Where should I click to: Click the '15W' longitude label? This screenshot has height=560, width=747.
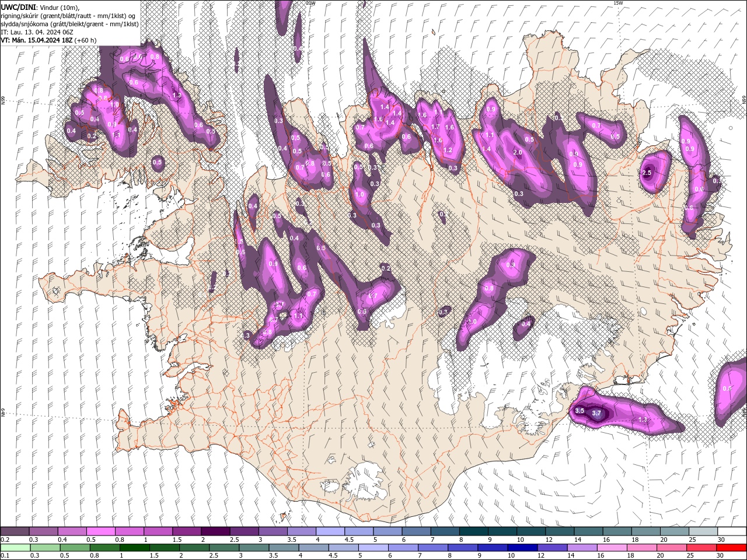pyautogui.click(x=618, y=3)
